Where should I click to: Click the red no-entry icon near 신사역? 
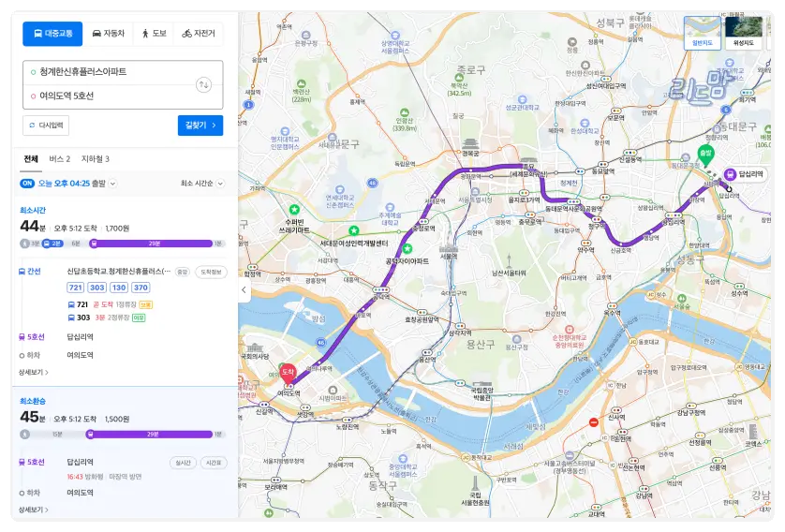tap(593, 422)
